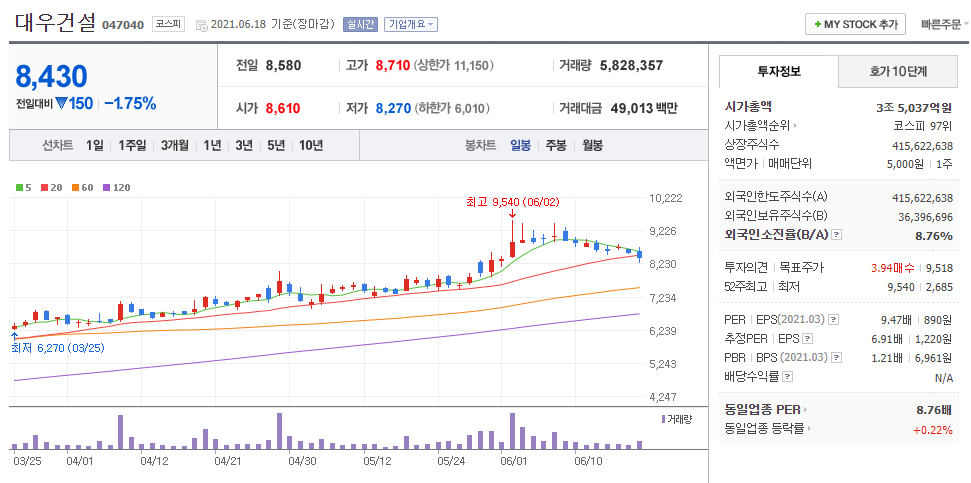Select the 10년 line chart period
This screenshot has height=483, width=971.
pos(311,146)
